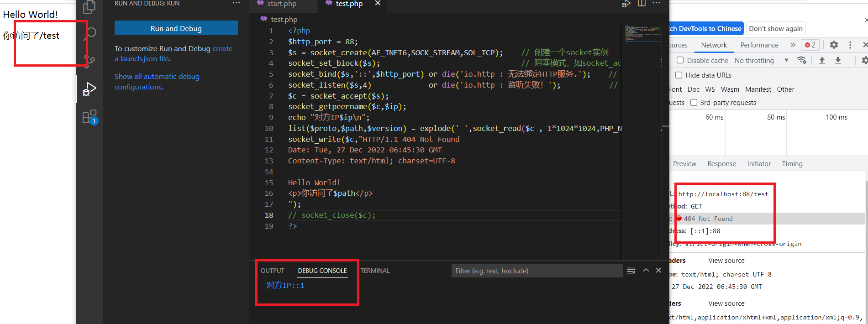
Task: Expand more DevTools tabs chevron
Action: pyautogui.click(x=793, y=45)
